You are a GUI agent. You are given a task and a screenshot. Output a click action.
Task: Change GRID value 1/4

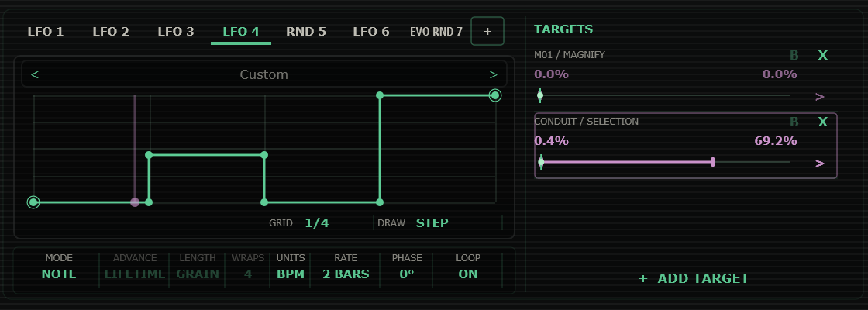tap(317, 223)
